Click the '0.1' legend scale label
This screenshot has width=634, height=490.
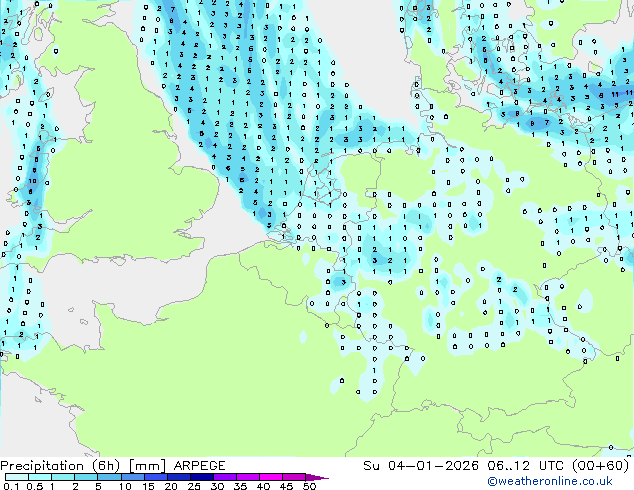tap(11, 486)
